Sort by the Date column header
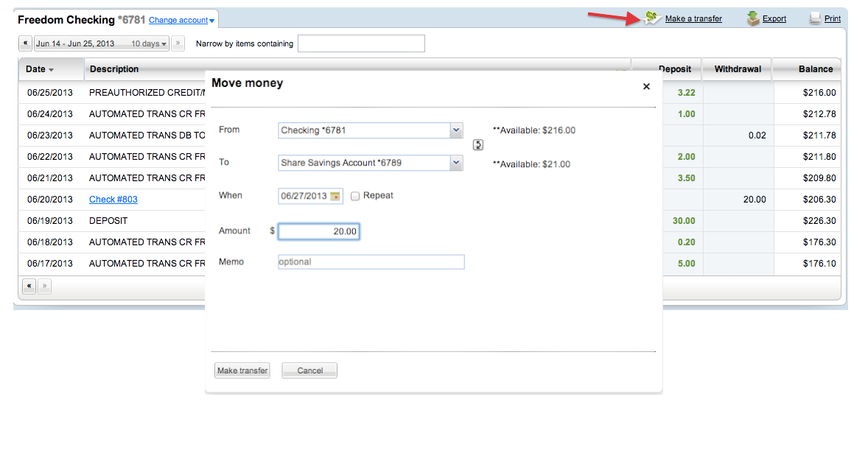 [x=40, y=69]
